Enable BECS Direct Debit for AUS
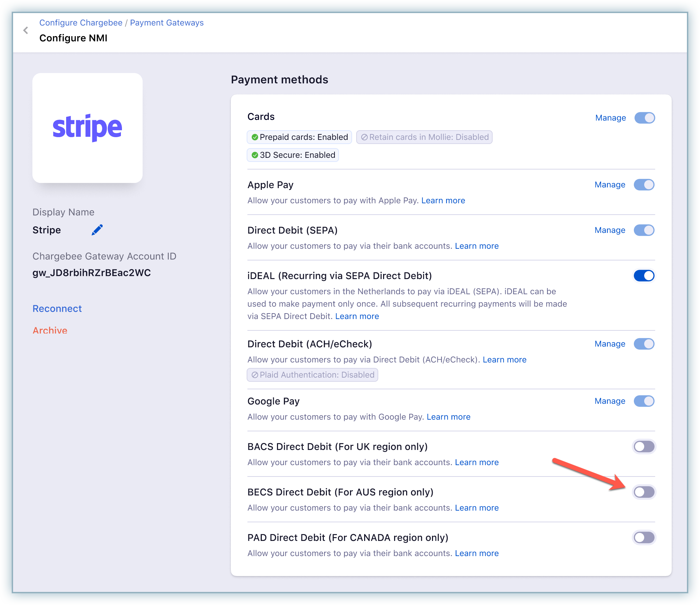 (x=644, y=492)
